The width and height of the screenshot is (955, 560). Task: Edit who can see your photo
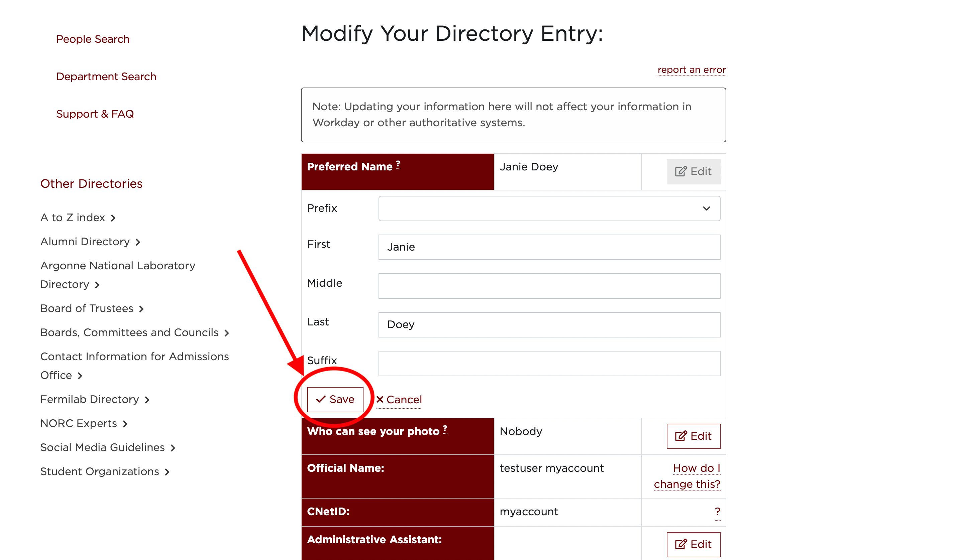[693, 436]
